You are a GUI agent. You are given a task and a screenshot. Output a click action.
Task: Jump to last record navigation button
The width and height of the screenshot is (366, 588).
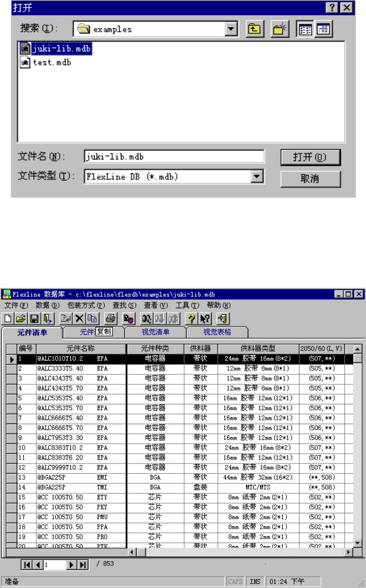(83, 564)
